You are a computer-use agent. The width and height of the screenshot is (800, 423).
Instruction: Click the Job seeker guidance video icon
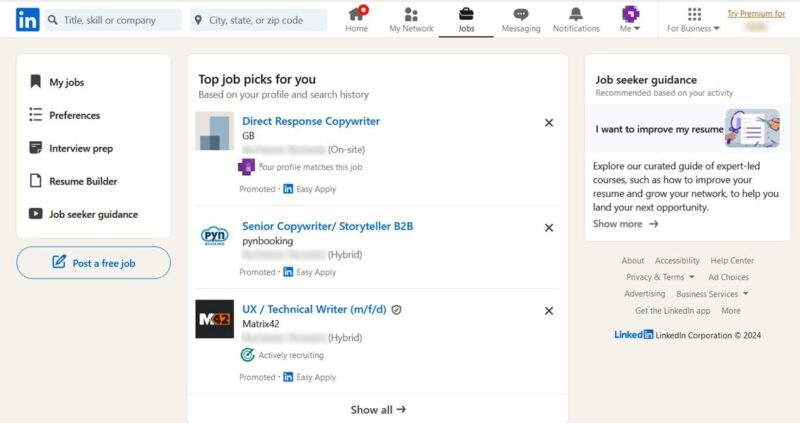(x=35, y=213)
